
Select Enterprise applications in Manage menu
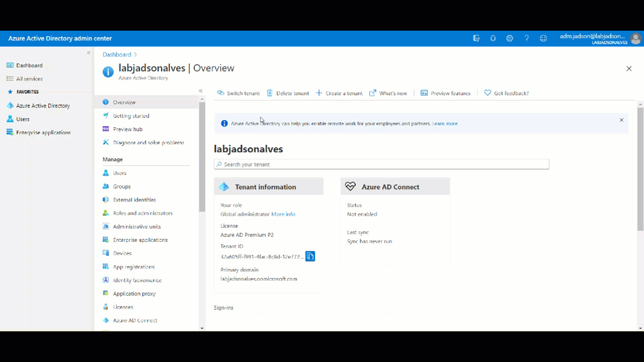point(140,240)
